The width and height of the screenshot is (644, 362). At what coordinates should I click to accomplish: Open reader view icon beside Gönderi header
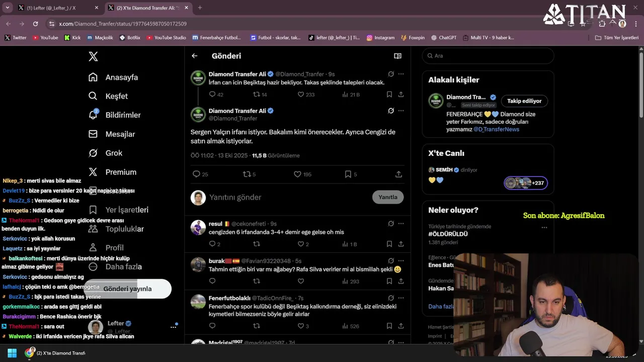point(397,56)
